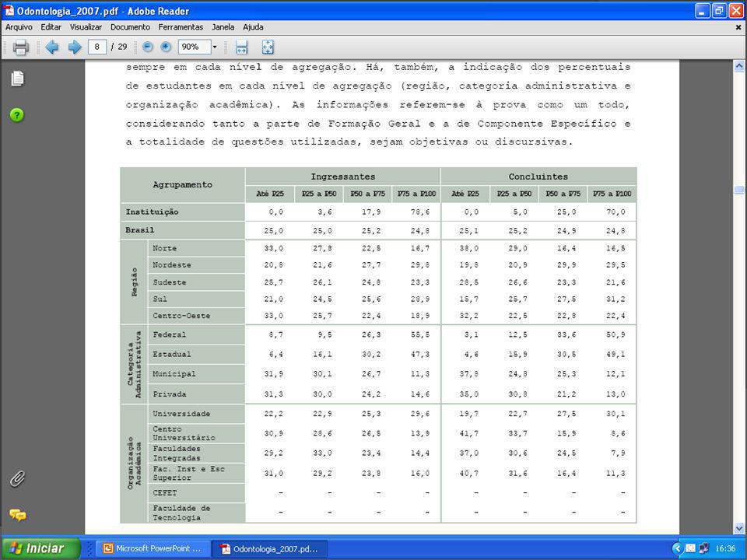Click the Centro-Oeste row label
This screenshot has width=747, height=560.
pyautogui.click(x=181, y=315)
